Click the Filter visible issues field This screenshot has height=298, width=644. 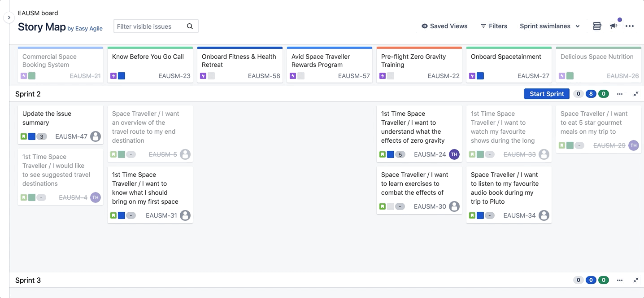pos(150,26)
